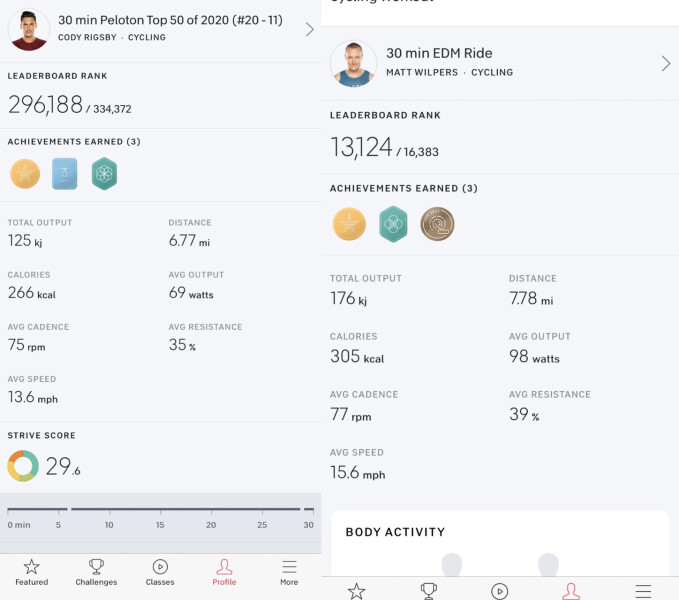Tap Cody Rigsby instructor avatar
Screen dimensions: 679x600
pos(29,29)
